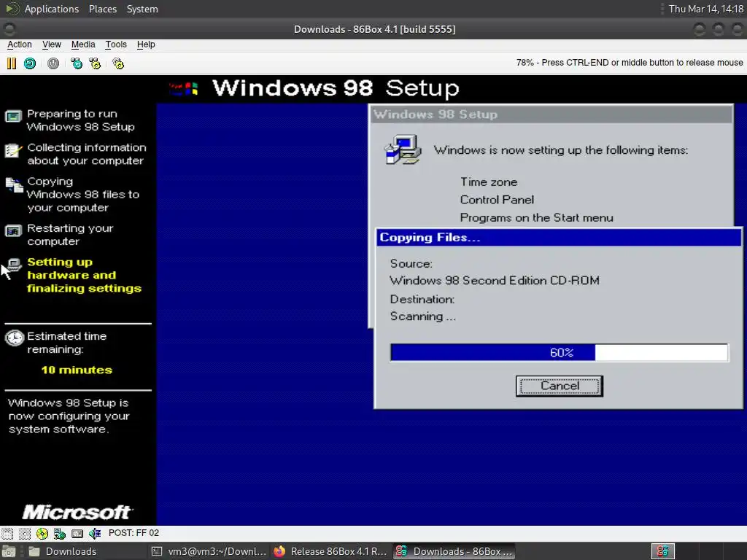Viewport: 747px width, 560px height.
Task: Click the Windows flag logo in header
Action: (x=184, y=88)
